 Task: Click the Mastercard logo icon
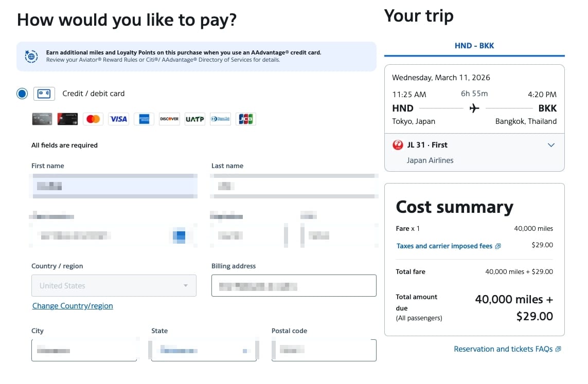pos(93,119)
